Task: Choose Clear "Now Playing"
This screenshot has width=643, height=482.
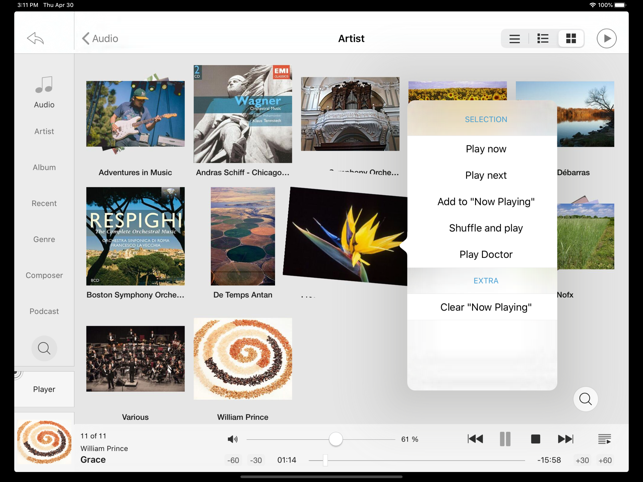Action: click(x=486, y=307)
